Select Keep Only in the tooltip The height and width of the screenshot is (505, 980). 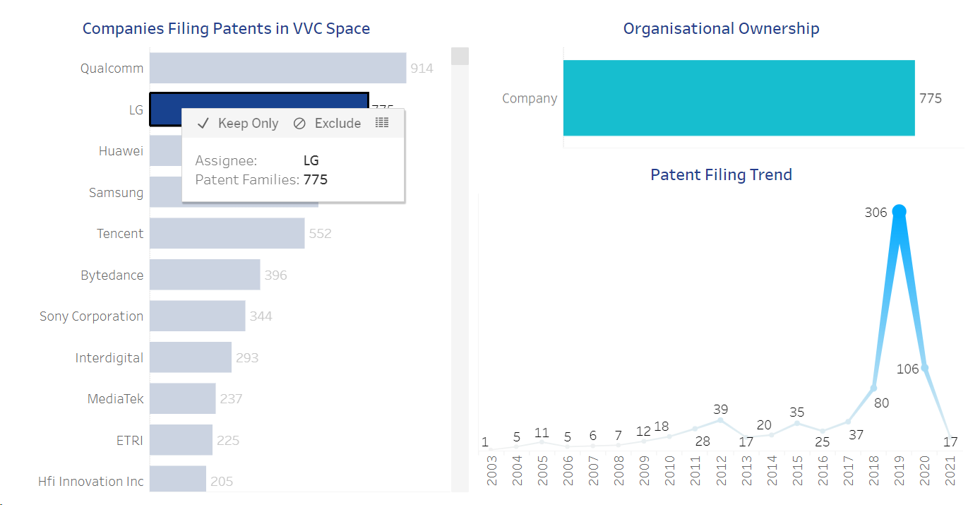click(238, 124)
